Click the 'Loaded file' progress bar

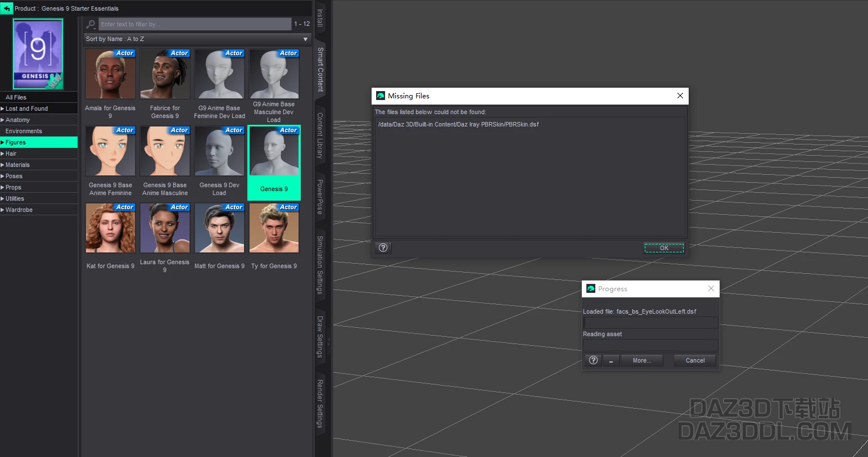coord(650,323)
